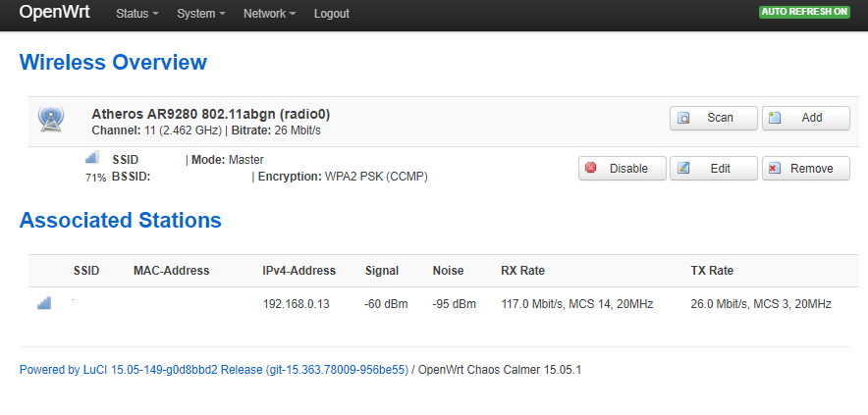Viewport: 868px width, 415px height.
Task: Click the radio0 wireless antenna icon
Action: click(x=51, y=119)
